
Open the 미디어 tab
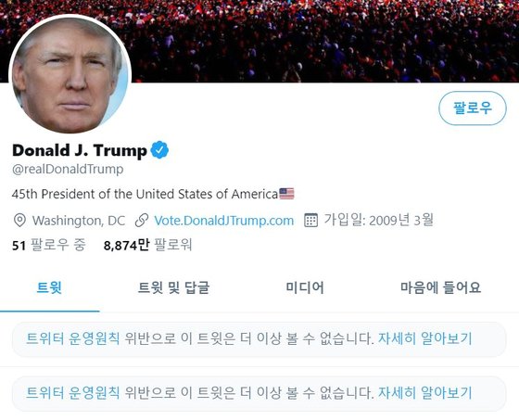point(305,287)
